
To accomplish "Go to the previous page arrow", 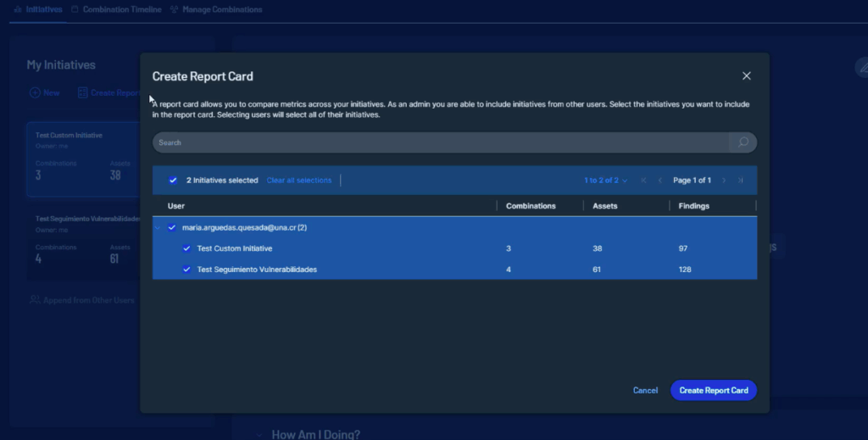I will (x=660, y=181).
